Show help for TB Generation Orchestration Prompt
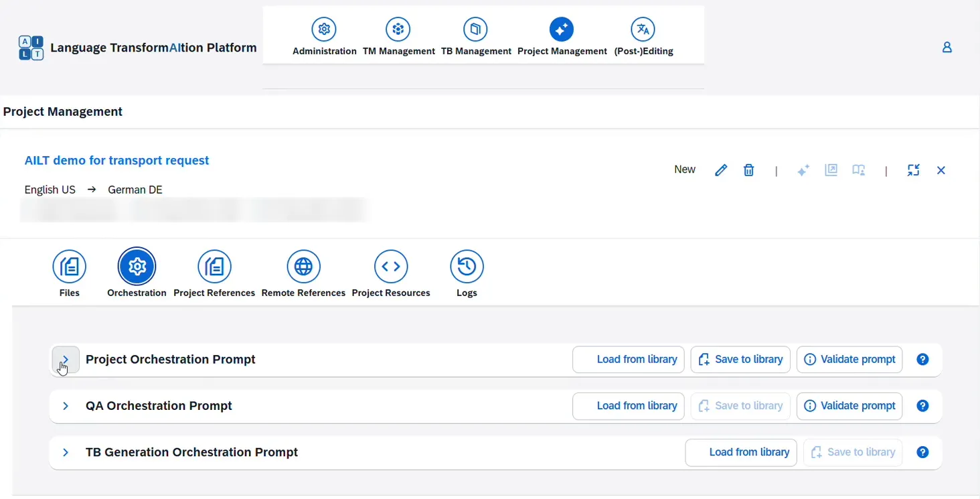980x499 pixels. click(923, 452)
